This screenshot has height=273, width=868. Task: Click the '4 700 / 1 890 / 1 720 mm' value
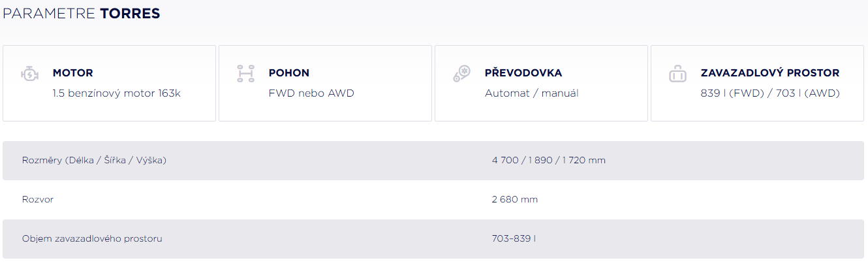[548, 160]
